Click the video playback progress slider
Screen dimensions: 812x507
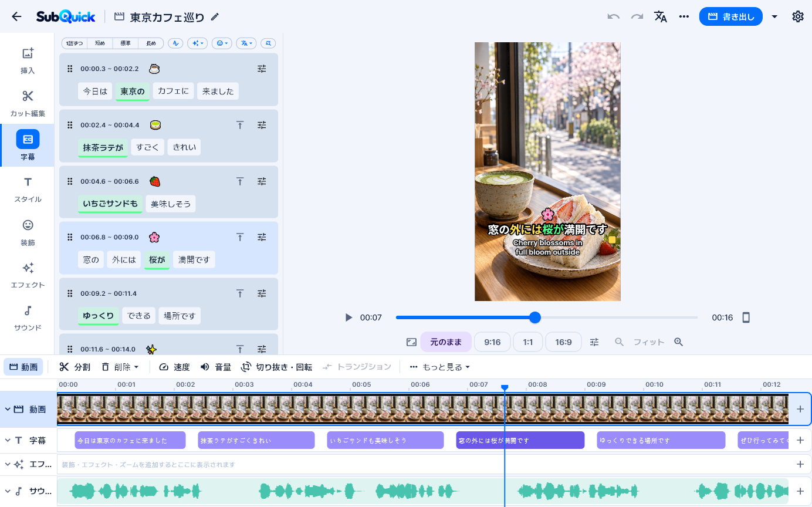[x=547, y=317]
